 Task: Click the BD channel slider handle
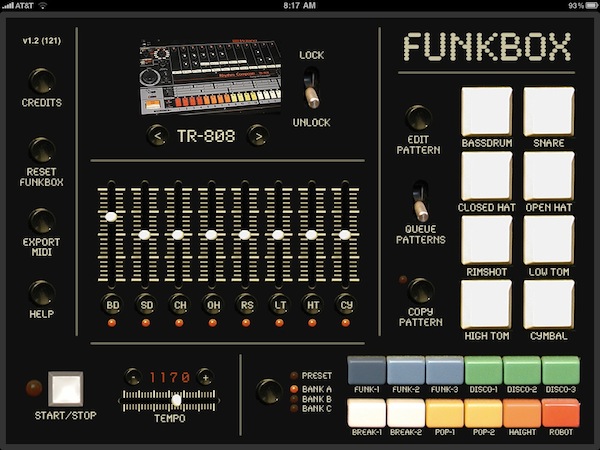(111, 217)
